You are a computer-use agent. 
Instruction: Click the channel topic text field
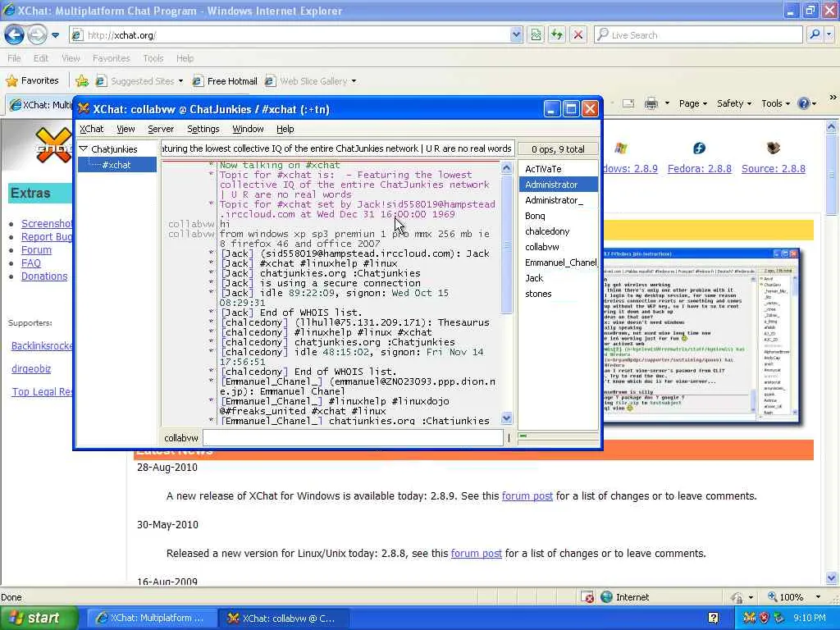point(337,148)
